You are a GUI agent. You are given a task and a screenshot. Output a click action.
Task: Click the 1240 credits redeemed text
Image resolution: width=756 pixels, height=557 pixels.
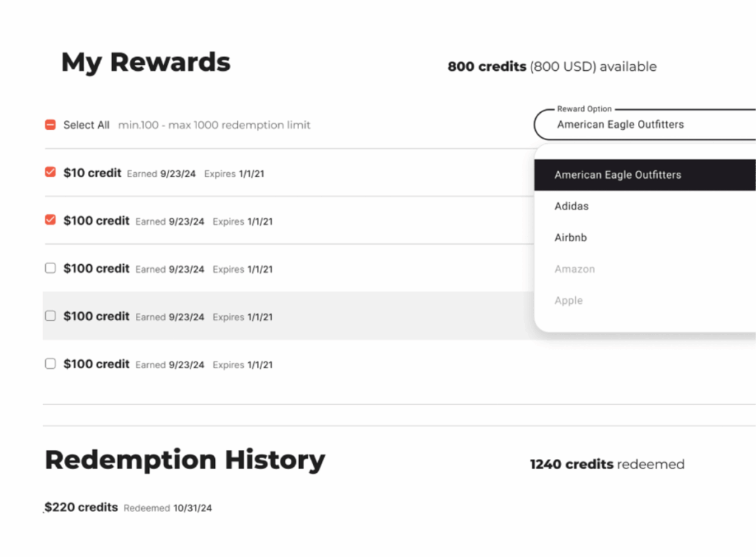[606, 464]
